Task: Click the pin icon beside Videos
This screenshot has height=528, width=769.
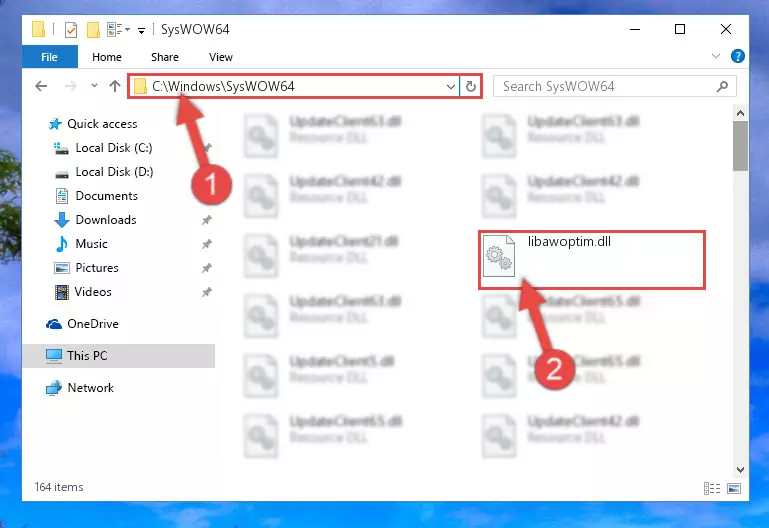Action: pyautogui.click(x=206, y=292)
